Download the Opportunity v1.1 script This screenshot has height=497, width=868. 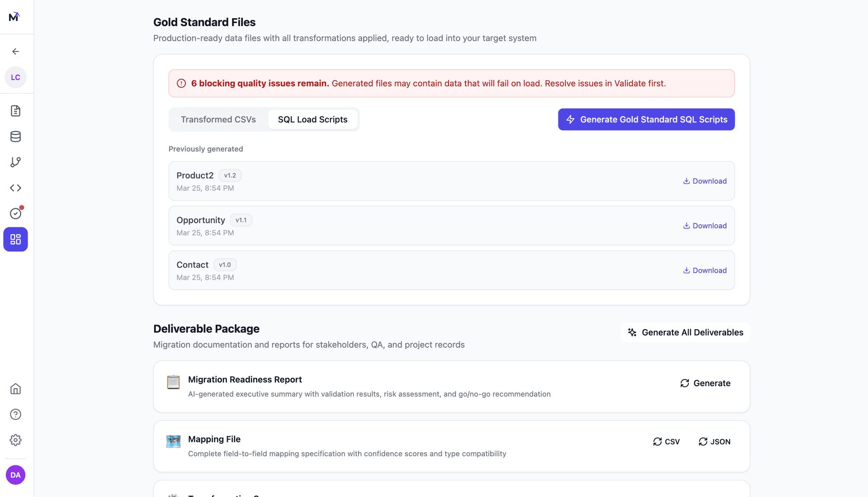click(x=705, y=226)
